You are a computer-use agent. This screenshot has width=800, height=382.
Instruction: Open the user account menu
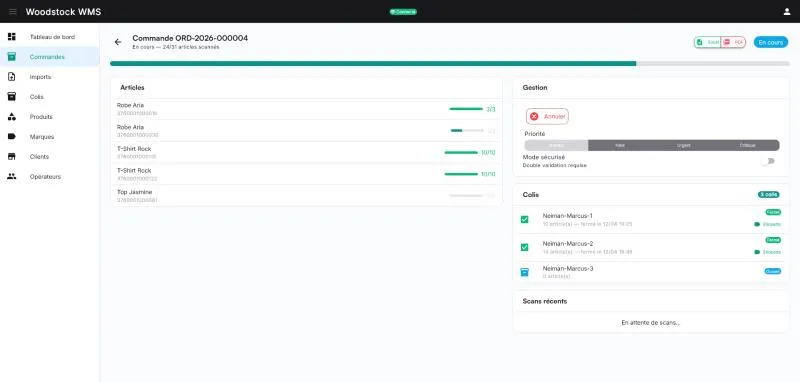click(x=787, y=12)
